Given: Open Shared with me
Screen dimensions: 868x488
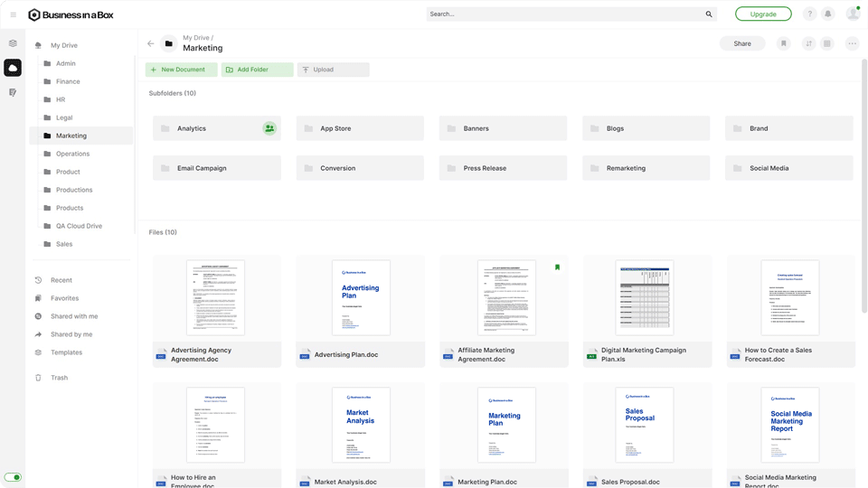Looking at the screenshot, I should 74,316.
